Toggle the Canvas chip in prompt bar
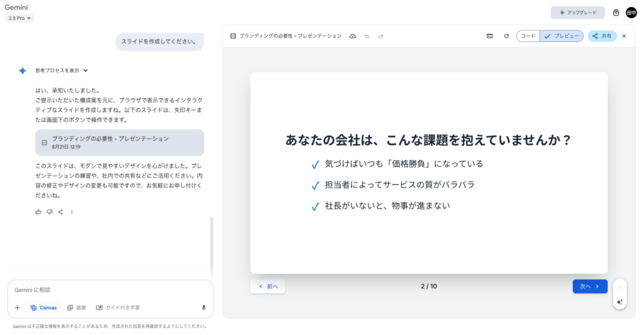The width and height of the screenshot is (644, 335). pyautogui.click(x=43, y=307)
